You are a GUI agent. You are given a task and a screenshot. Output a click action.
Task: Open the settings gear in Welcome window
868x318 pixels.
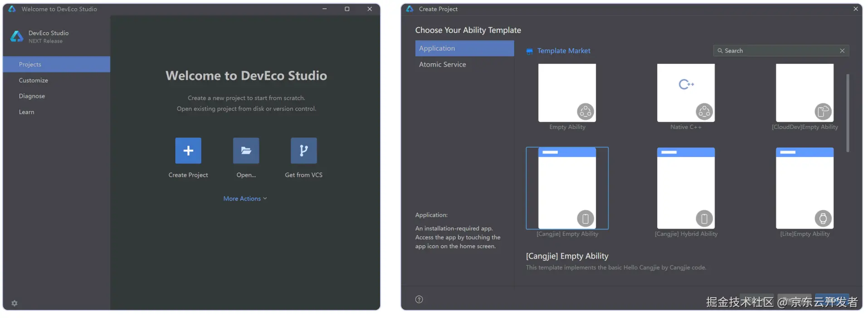[x=15, y=303]
